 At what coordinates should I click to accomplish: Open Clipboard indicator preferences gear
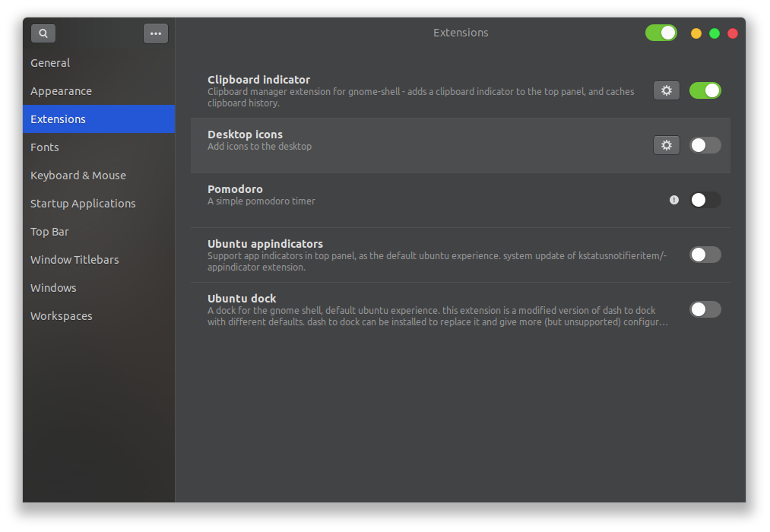pyautogui.click(x=666, y=90)
